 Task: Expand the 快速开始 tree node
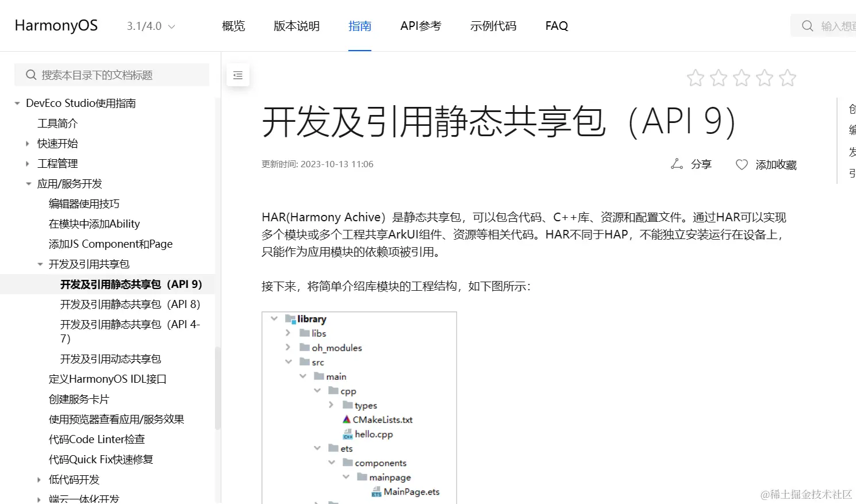(x=28, y=144)
